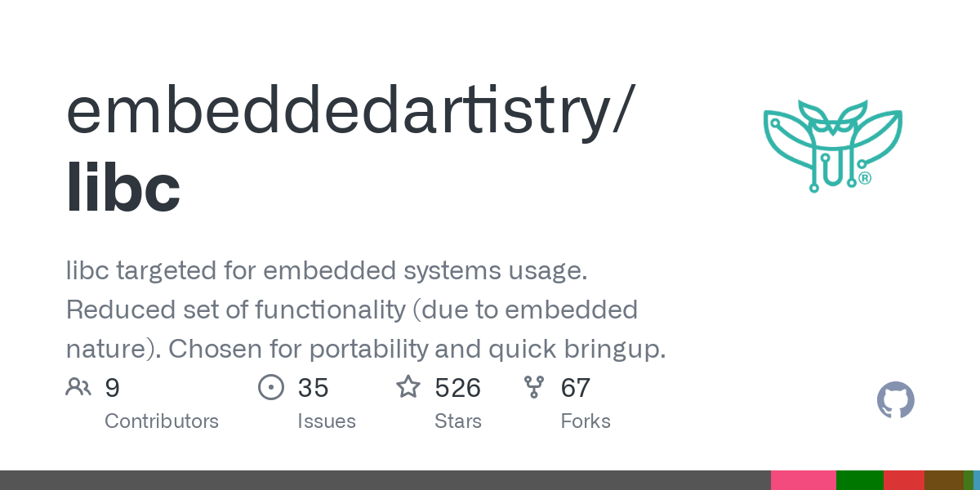Click the 526 stars count

tap(458, 387)
